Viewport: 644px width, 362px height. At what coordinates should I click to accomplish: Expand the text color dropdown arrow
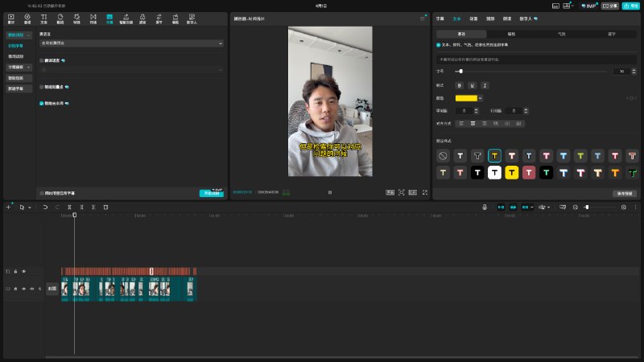click(481, 98)
